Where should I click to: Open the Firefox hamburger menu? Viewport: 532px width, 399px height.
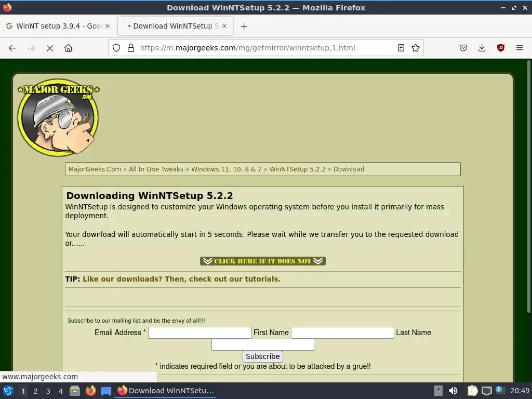pos(520,48)
